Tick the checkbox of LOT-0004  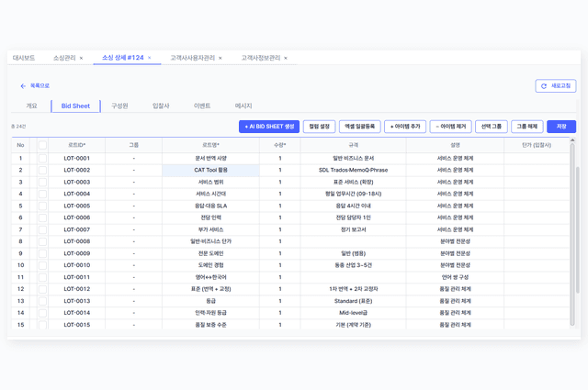[43, 194]
